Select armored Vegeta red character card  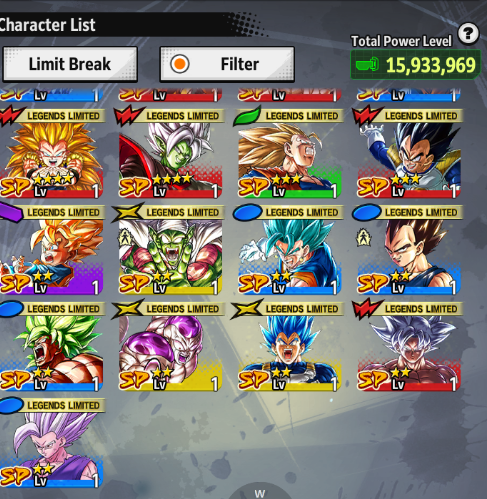408,152
